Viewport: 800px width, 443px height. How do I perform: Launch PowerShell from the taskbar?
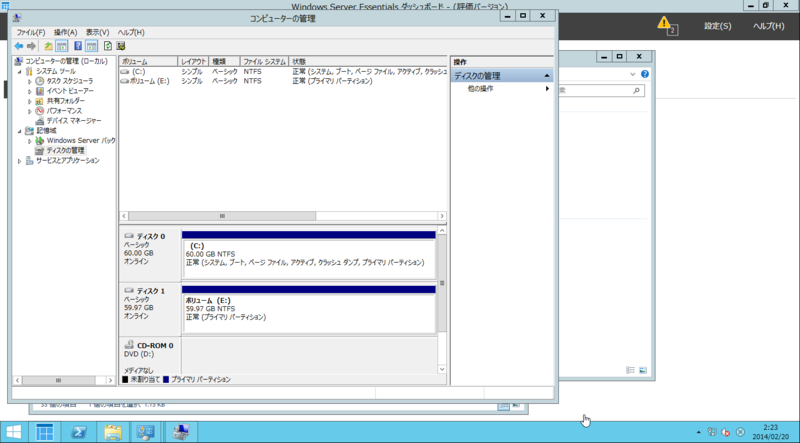(78, 432)
